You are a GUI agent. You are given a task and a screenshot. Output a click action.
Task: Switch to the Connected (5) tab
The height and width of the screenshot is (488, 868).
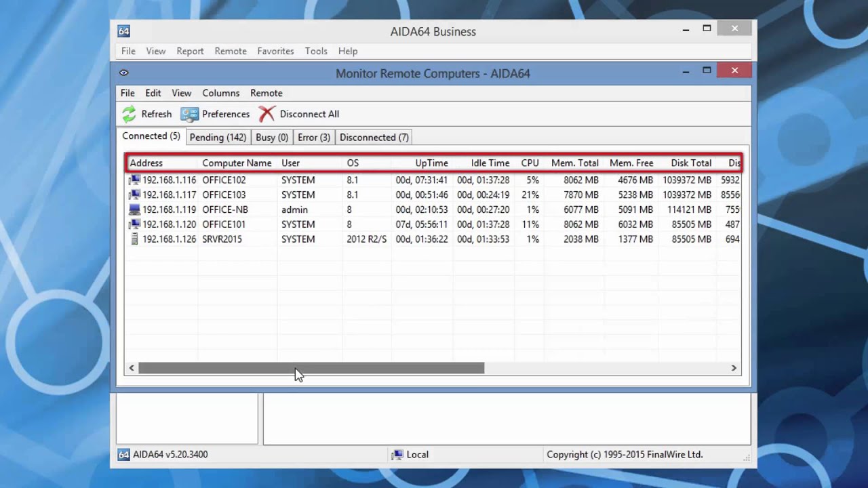151,136
